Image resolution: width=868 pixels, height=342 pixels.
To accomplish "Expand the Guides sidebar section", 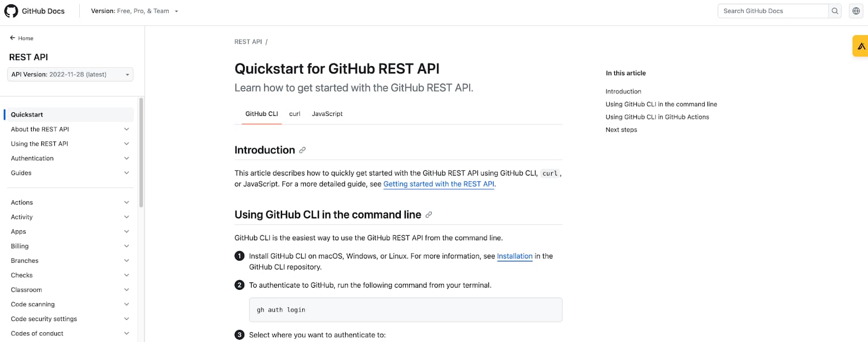I will [x=126, y=173].
